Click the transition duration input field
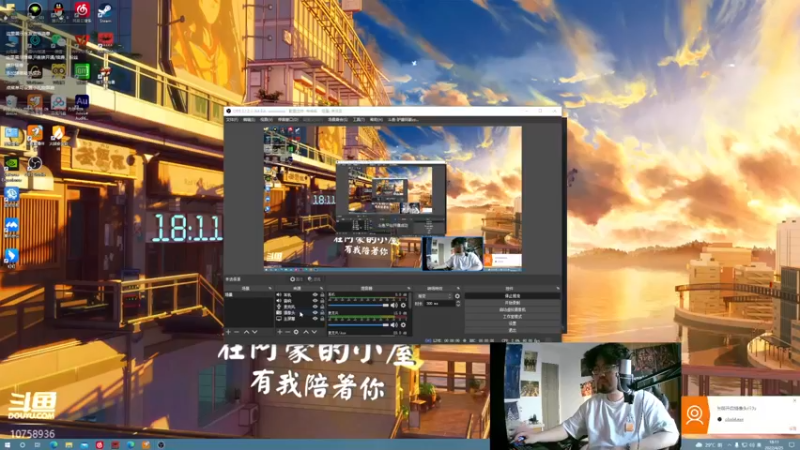This screenshot has width=800, height=450. (x=440, y=303)
